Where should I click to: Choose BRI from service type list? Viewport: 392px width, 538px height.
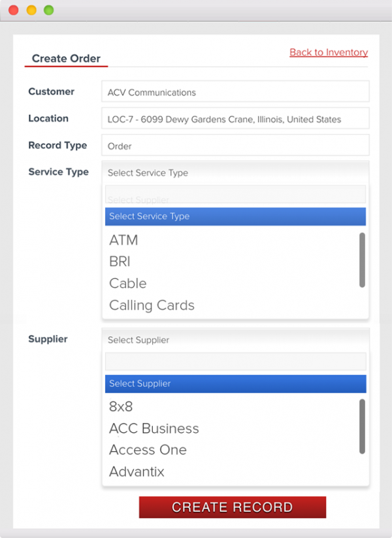[120, 261]
